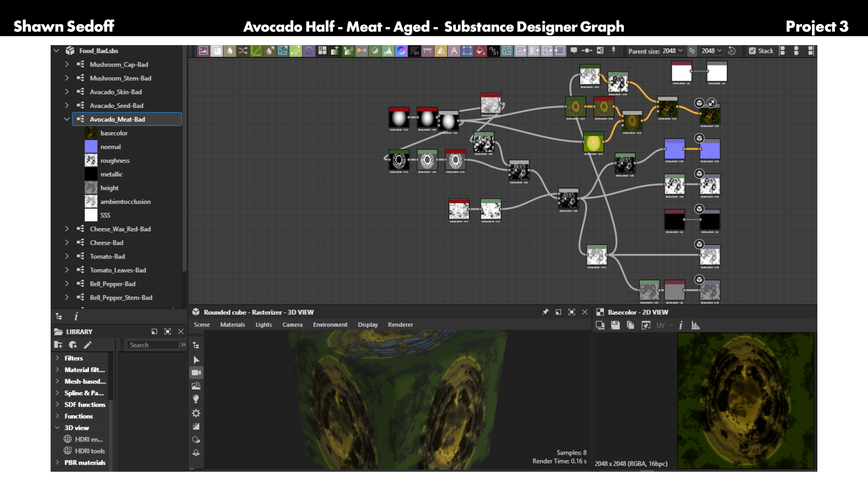Insert a Comment from graph toolbar
Image resolution: width=868 pixels, height=488 pixels.
(x=574, y=51)
